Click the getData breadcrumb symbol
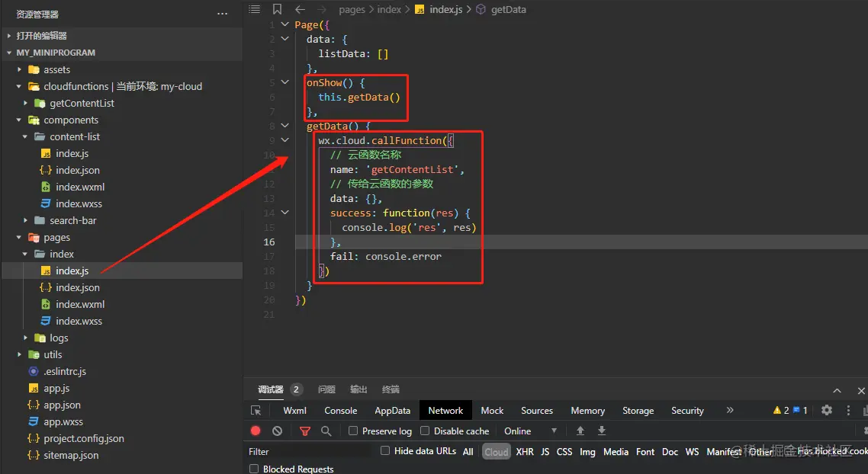 pos(508,9)
